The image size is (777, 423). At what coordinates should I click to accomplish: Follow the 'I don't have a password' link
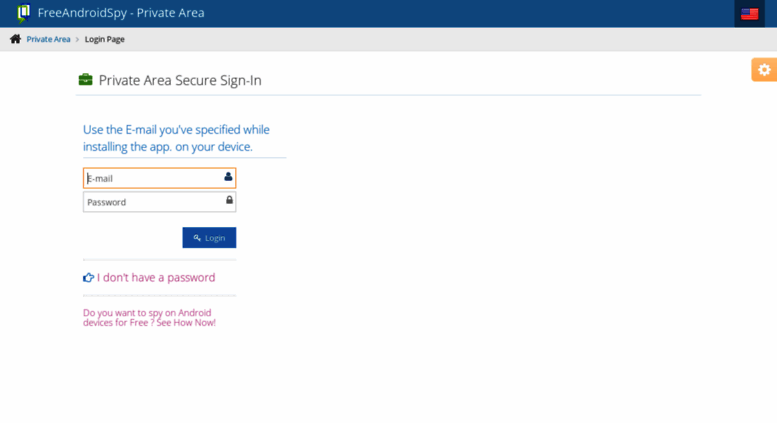(x=156, y=277)
